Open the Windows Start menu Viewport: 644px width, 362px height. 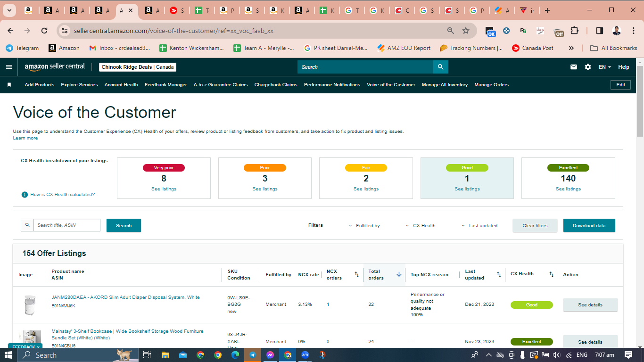coord(8,355)
